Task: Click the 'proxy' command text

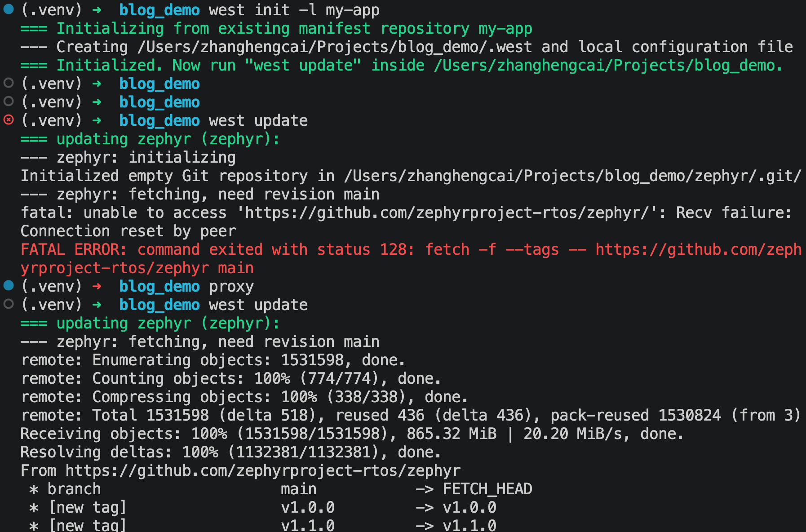Action: coord(231,286)
